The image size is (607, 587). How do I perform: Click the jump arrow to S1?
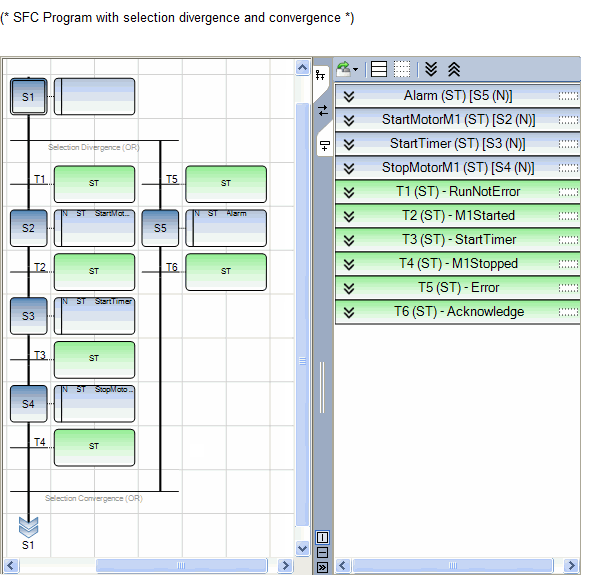[28, 527]
